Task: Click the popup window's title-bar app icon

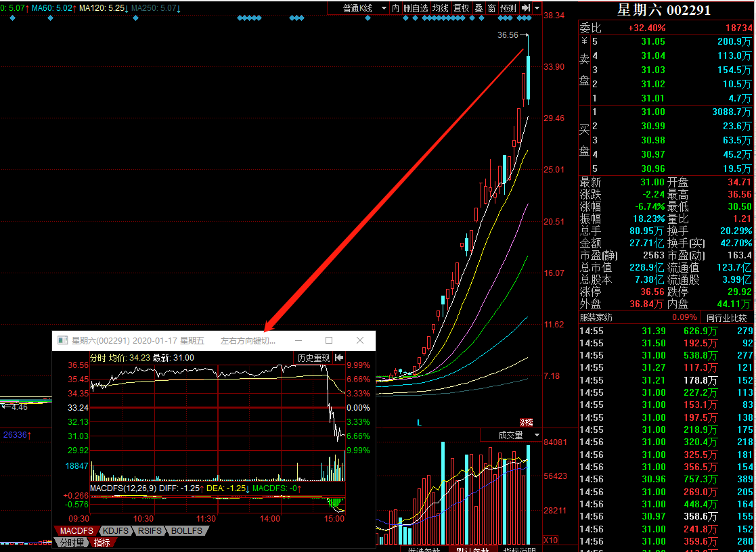Action: pyautogui.click(x=62, y=340)
